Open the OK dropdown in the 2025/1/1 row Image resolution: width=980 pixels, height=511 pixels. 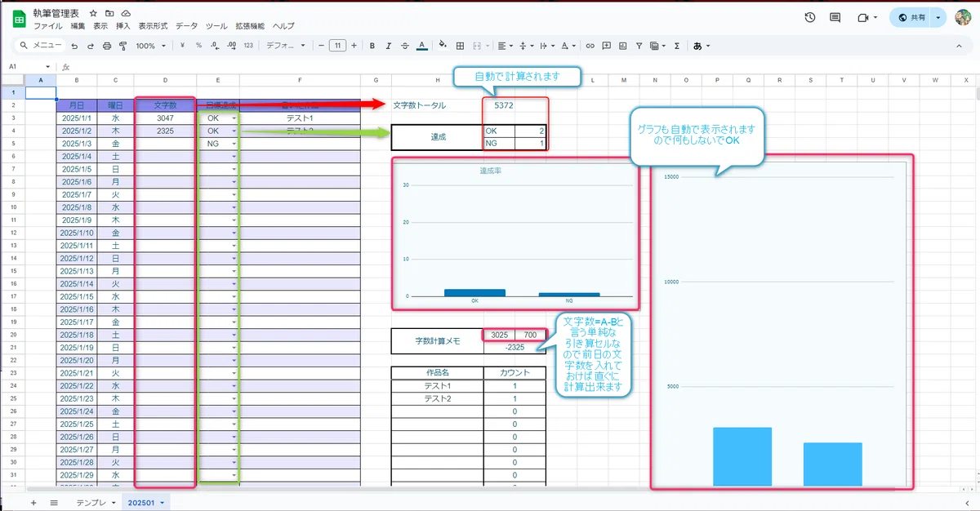[x=234, y=118]
